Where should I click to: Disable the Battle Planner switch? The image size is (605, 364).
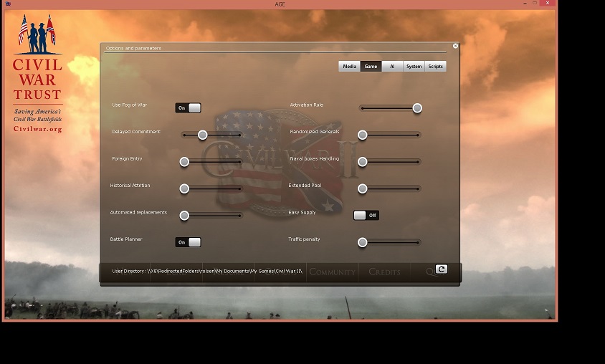point(188,242)
